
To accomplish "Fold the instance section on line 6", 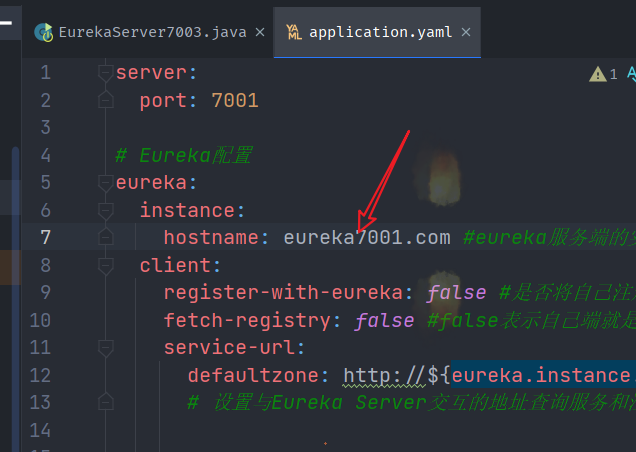I will 105,210.
